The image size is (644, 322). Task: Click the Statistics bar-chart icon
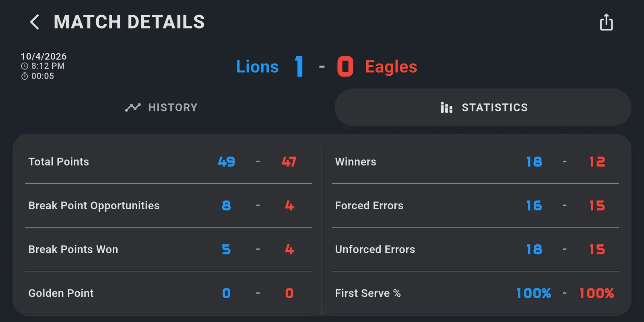click(x=446, y=107)
